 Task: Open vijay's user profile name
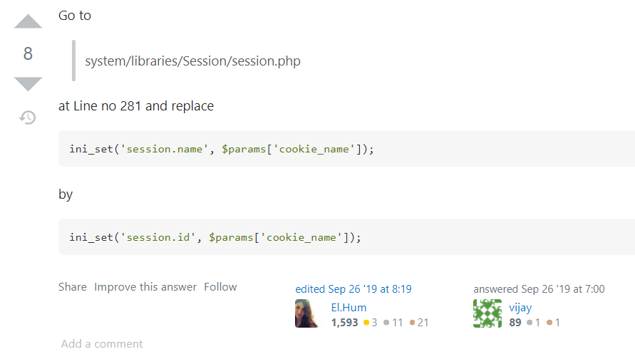[520, 308]
